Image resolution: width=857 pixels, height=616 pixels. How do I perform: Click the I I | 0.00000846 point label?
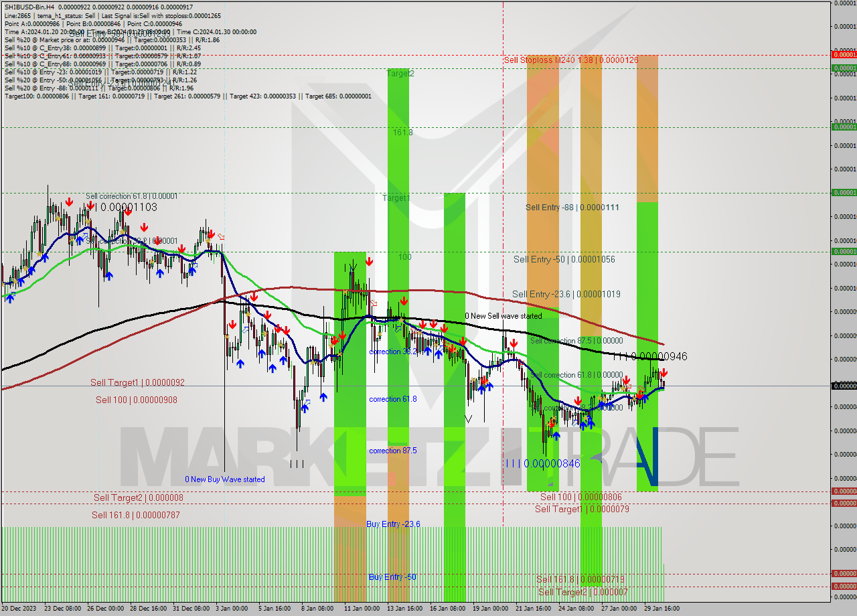point(542,463)
